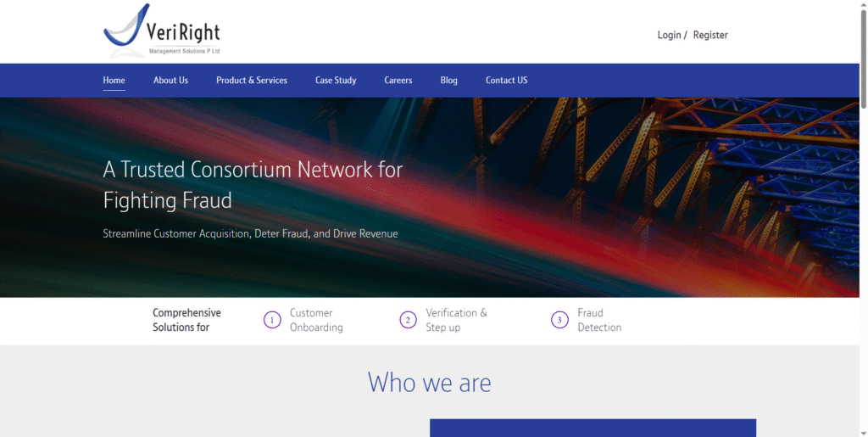Select Verification & Step up solution
The height and width of the screenshot is (437, 868).
point(456,320)
